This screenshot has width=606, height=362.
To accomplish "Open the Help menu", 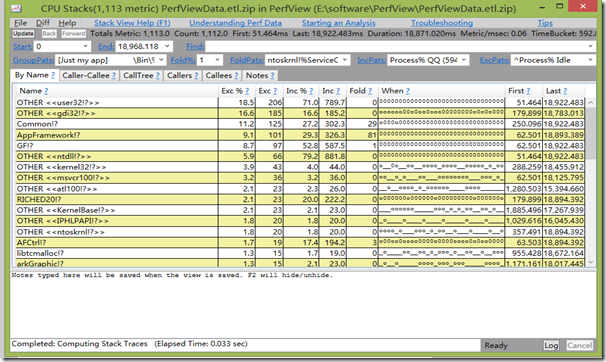I will (67, 23).
